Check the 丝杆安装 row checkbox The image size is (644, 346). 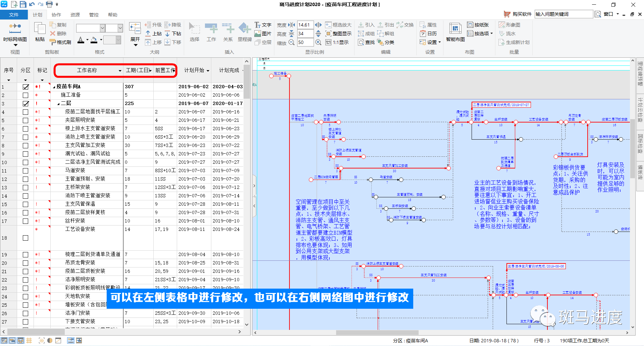click(25, 221)
